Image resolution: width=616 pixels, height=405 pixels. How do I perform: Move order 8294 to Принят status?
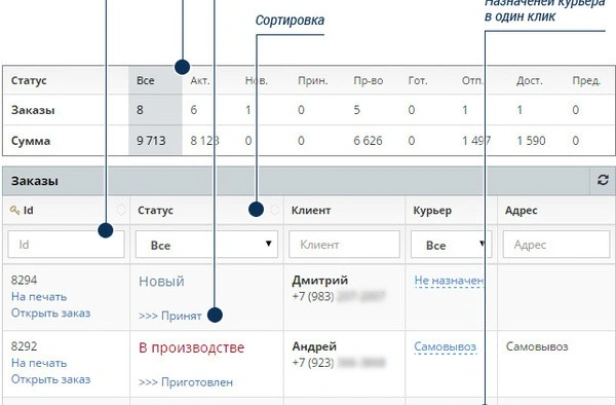[170, 316]
